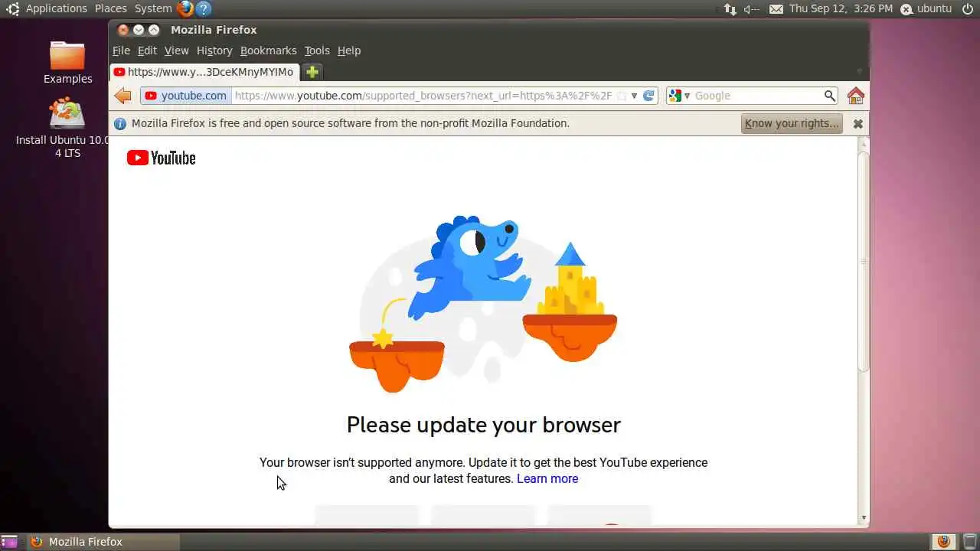Open the Help menu
The width and height of the screenshot is (980, 551).
(349, 51)
